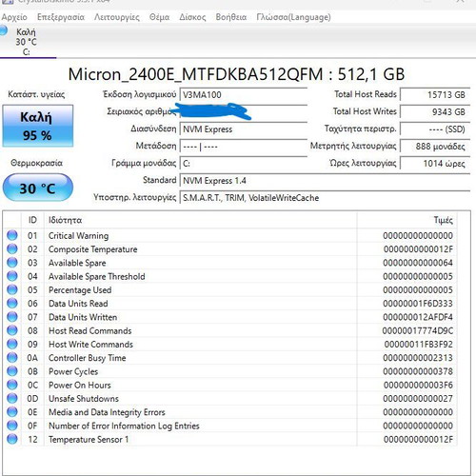Open the Λειτουργίες menu

coord(117,17)
